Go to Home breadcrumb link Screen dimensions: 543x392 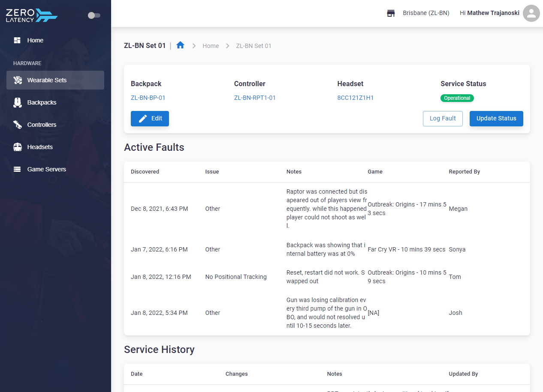211,46
